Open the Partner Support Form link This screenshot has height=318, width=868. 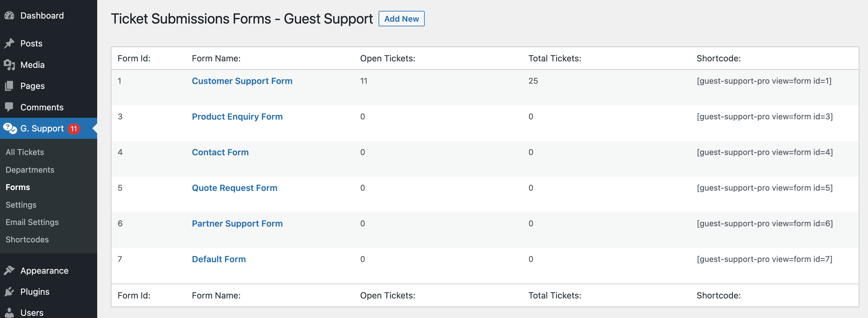[237, 223]
